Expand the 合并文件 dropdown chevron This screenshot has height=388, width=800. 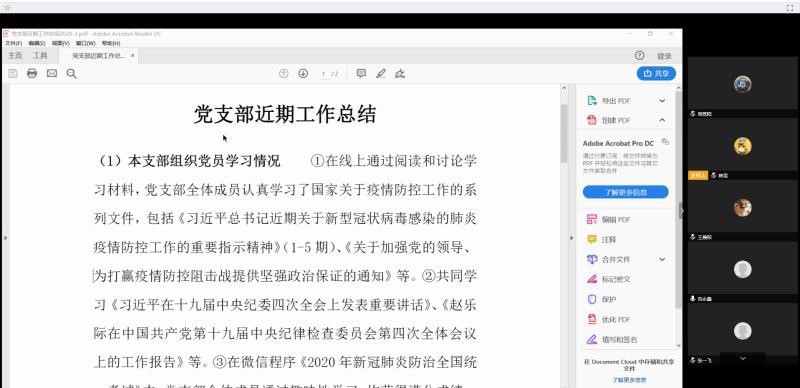tap(662, 259)
